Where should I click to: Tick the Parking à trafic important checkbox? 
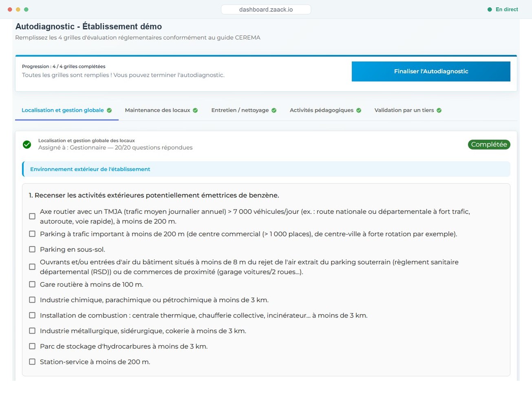coord(32,234)
